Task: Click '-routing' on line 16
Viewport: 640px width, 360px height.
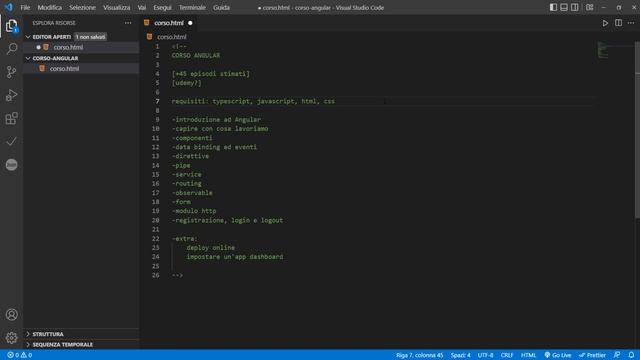Action: (187, 184)
